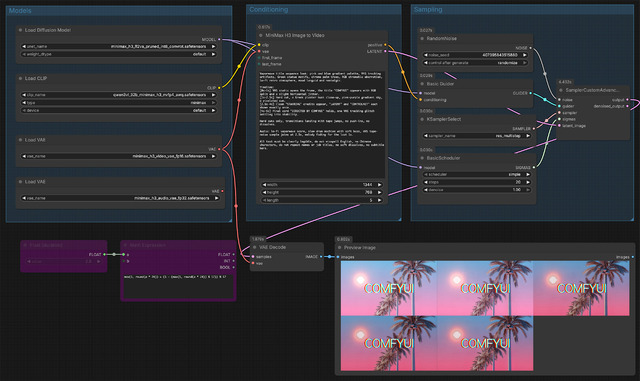This screenshot has width=640, height=381.
Task: Collapse the Load CLIP node via its dot
Action: point(20,78)
